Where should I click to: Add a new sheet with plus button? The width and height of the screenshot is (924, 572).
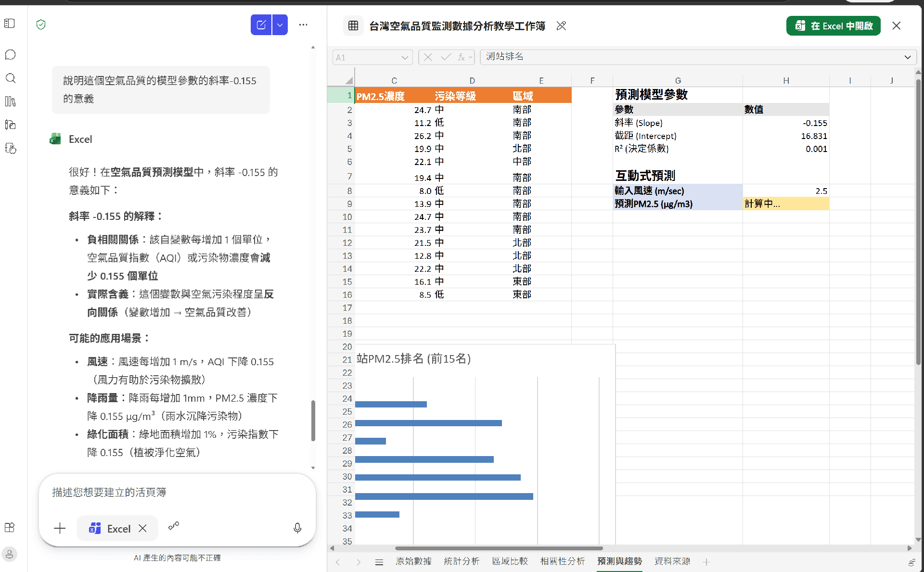[706, 562]
